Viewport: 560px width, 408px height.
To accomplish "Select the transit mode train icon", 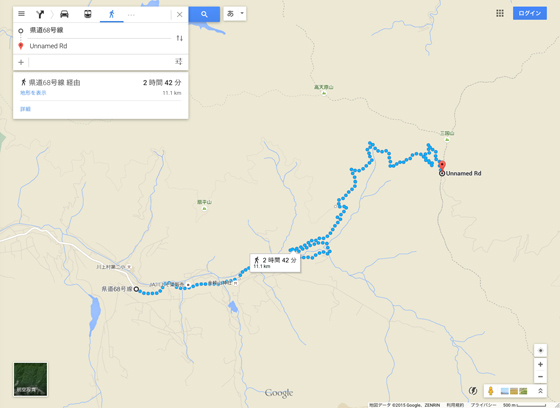I will click(88, 14).
